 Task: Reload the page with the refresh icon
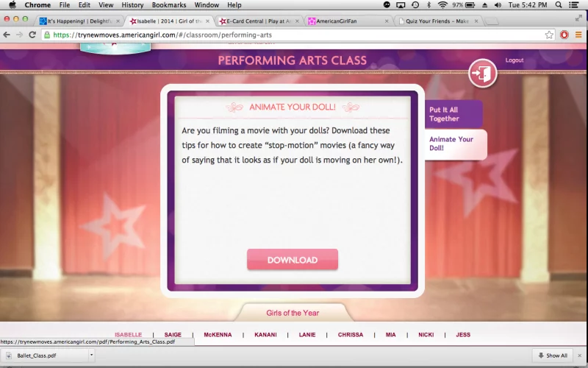[x=32, y=35]
